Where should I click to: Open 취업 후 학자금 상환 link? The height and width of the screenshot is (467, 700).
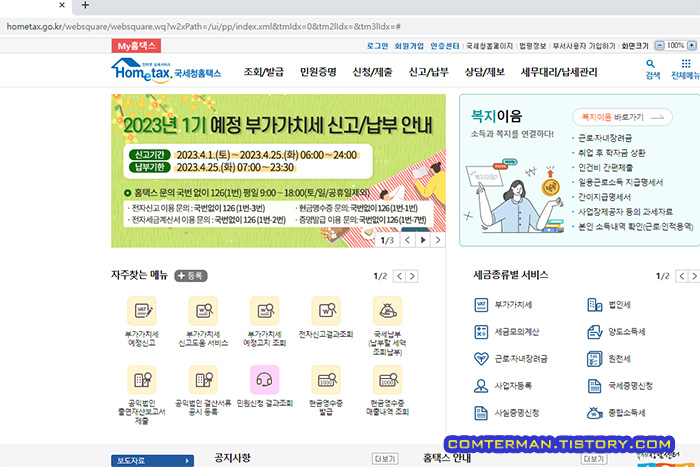[612, 153]
